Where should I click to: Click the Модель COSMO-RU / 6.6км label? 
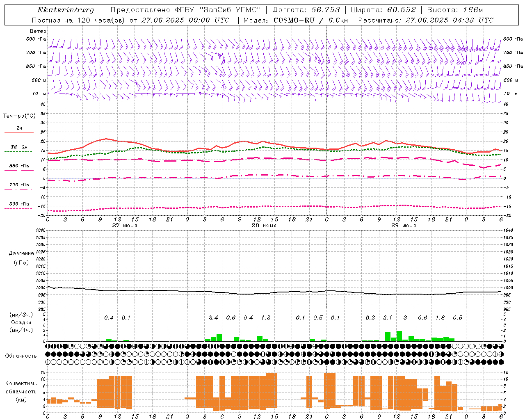(x=295, y=20)
